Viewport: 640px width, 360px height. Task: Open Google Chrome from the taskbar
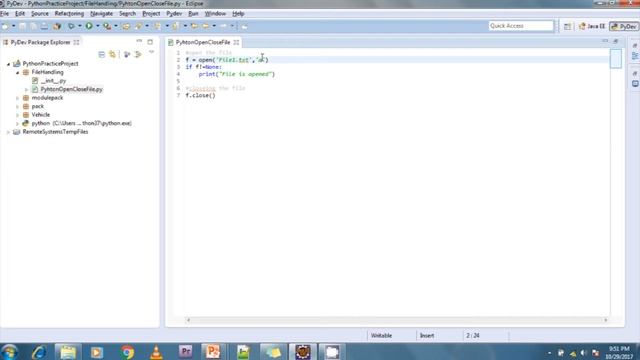click(127, 352)
